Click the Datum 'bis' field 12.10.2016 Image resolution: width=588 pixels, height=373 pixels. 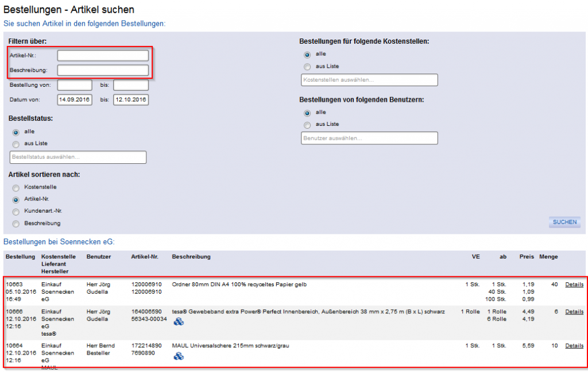(x=131, y=100)
